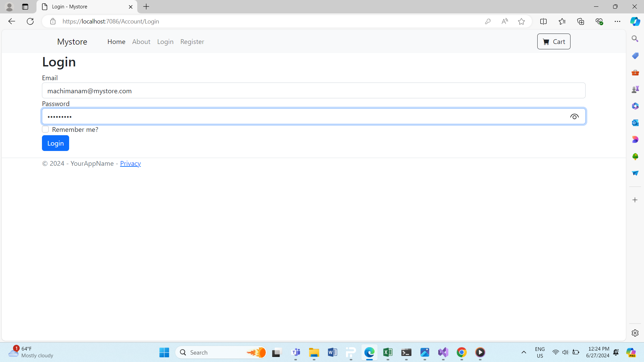Open the Privacy footer link
This screenshot has width=644, height=362.
130,163
